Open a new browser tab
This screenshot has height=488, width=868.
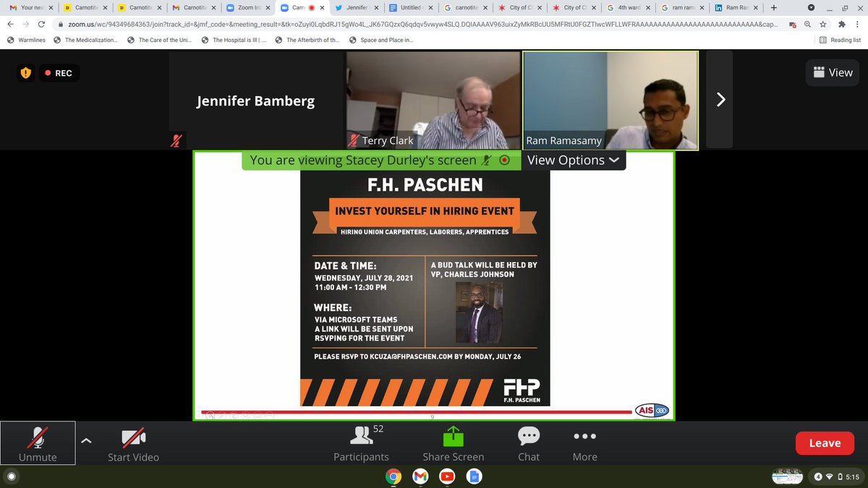(774, 8)
